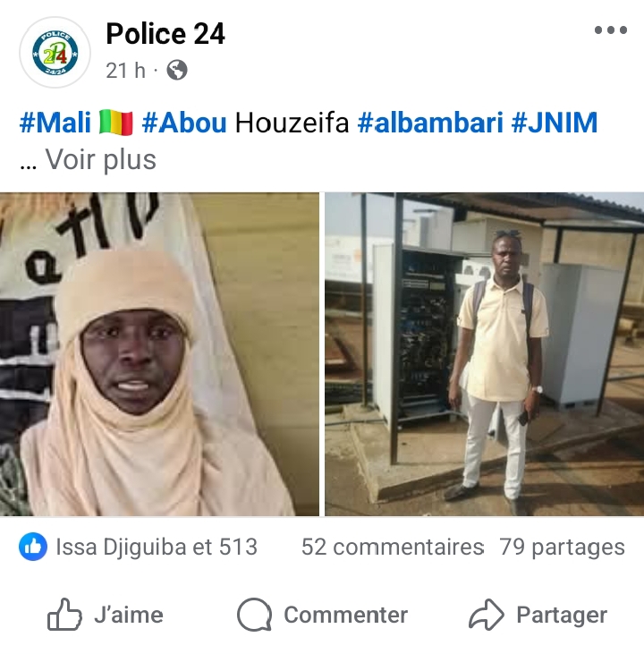The image size is (644, 654).
Task: View the 52 commentaires list
Action: [x=393, y=547]
